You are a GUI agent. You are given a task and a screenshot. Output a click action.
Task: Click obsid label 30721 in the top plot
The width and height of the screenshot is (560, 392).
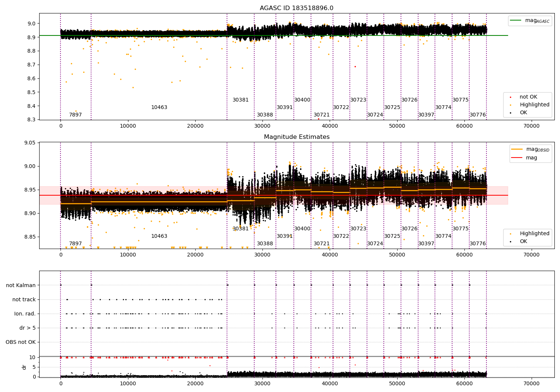click(321, 115)
